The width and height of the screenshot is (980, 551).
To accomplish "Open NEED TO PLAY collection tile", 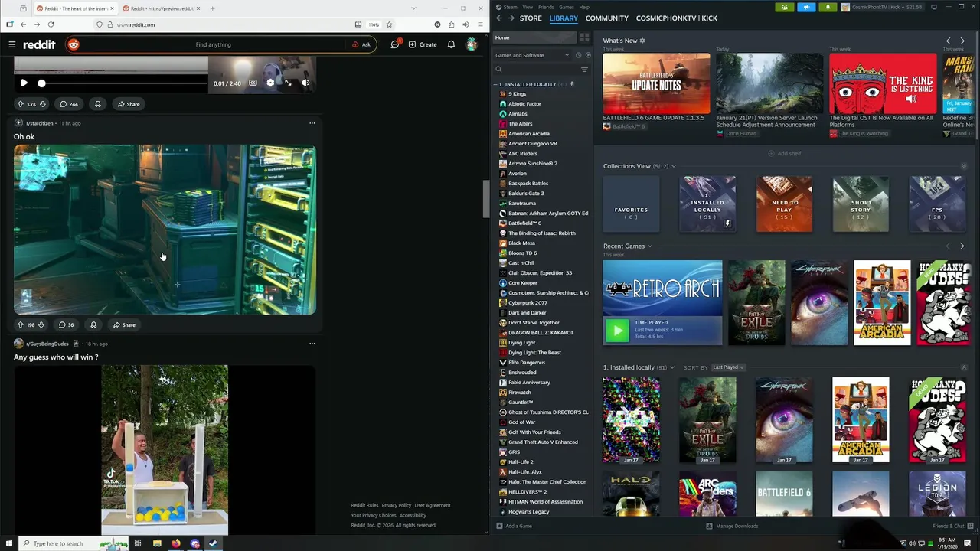I will pos(784,204).
